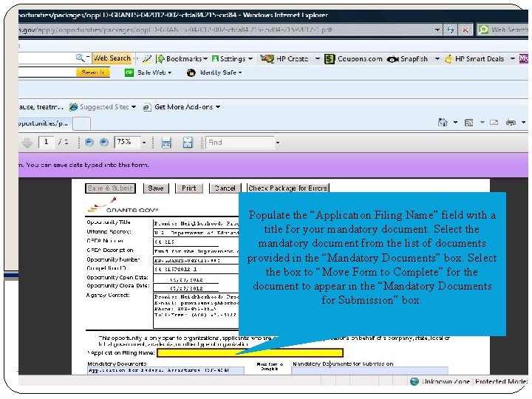This screenshot has height=399, width=532.
Task: Open Suggested Sites favorites item
Action: coord(103,107)
